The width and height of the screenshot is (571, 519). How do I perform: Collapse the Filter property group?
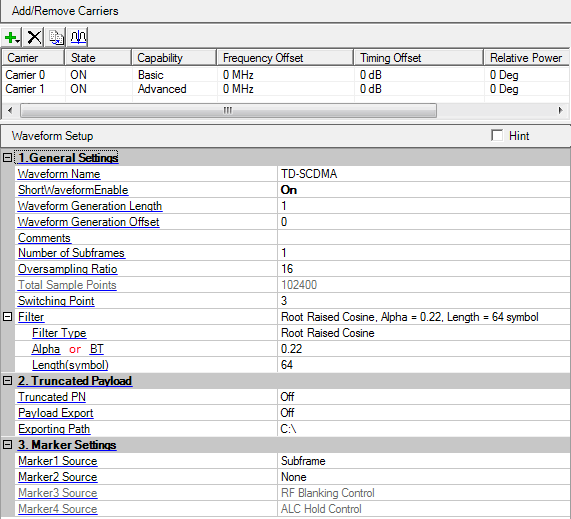pos(7,316)
